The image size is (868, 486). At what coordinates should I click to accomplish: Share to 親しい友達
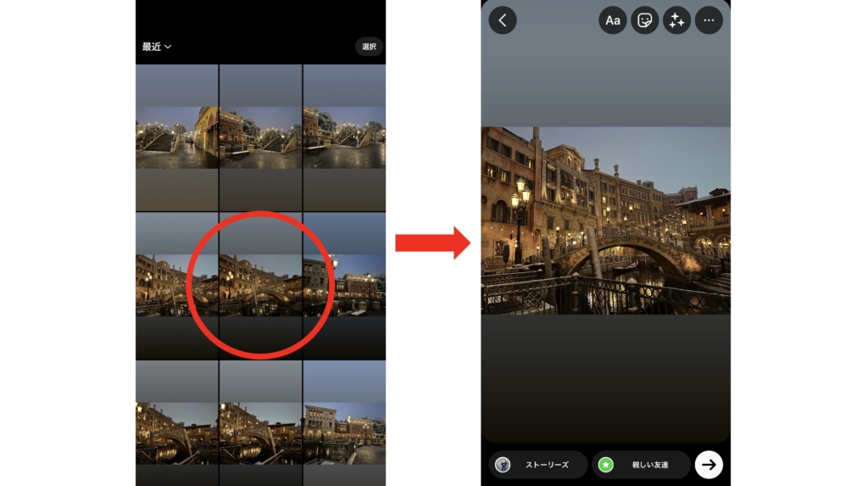click(x=642, y=465)
